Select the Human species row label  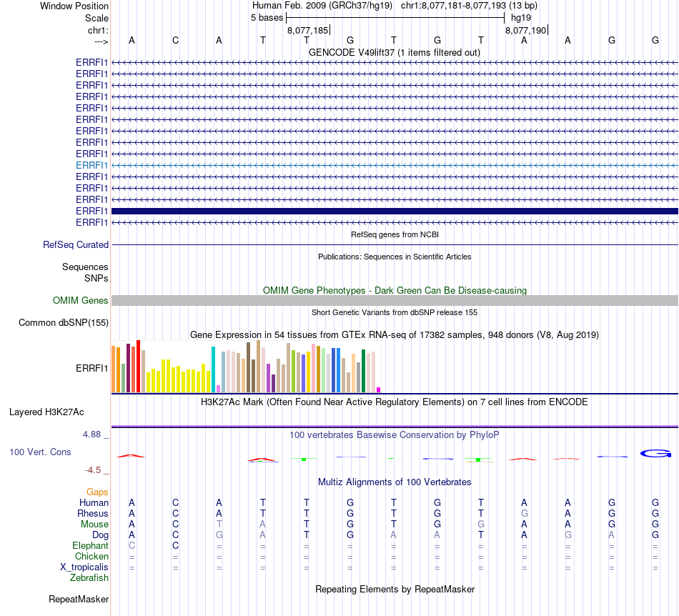[94, 502]
